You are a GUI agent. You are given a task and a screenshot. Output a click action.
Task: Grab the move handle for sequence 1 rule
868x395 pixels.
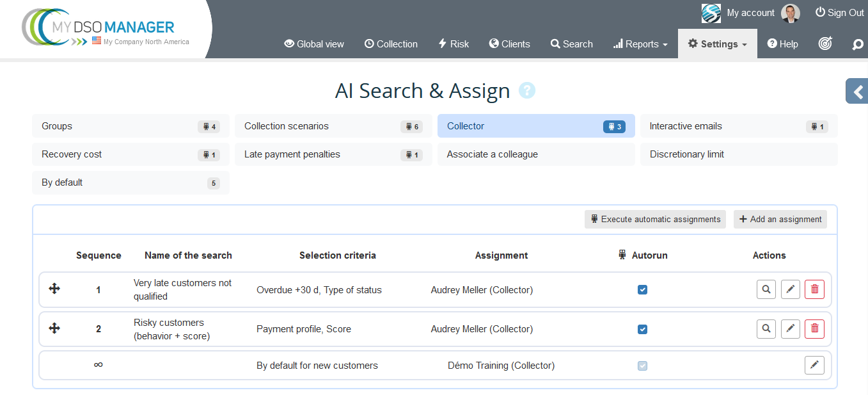click(x=54, y=289)
